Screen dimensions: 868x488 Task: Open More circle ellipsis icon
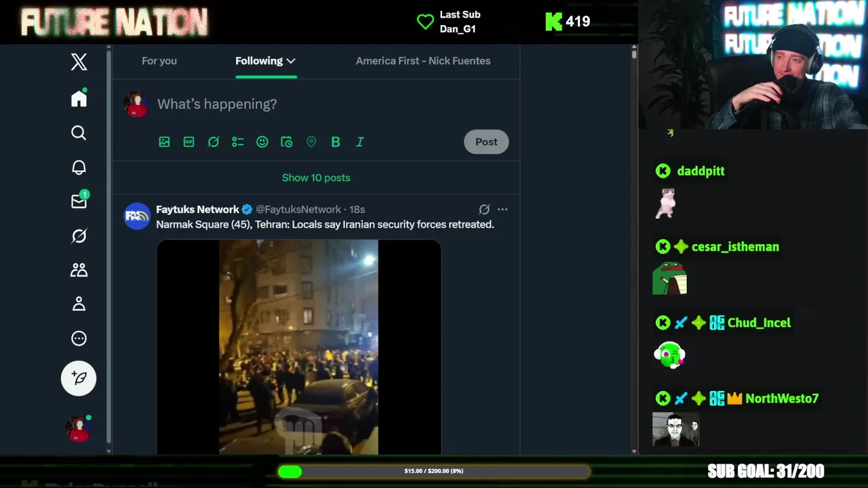tap(79, 338)
